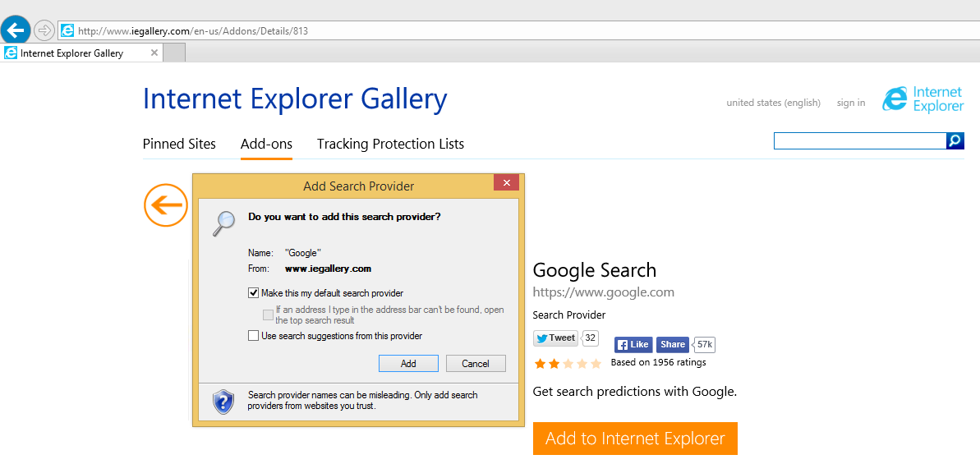Uncheck Make this my default search provider
This screenshot has width=980, height=464.
click(253, 292)
